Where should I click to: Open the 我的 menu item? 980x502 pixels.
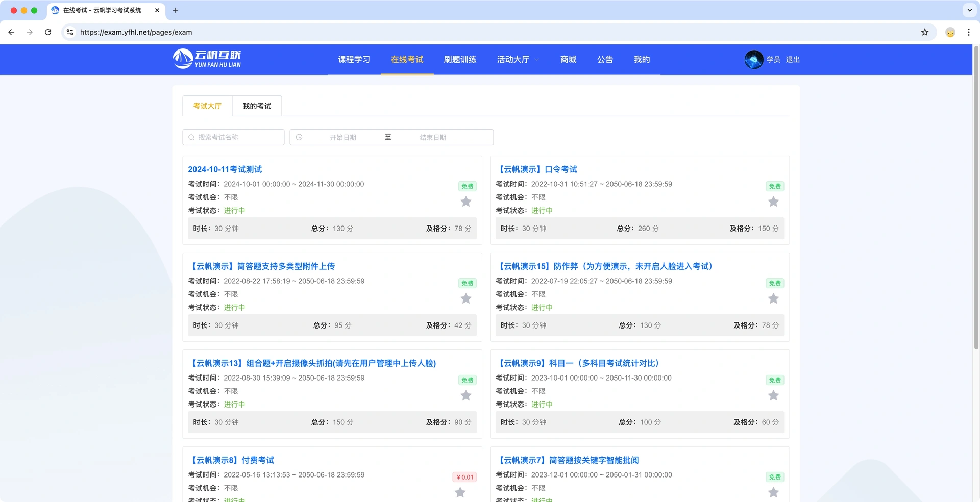tap(642, 60)
